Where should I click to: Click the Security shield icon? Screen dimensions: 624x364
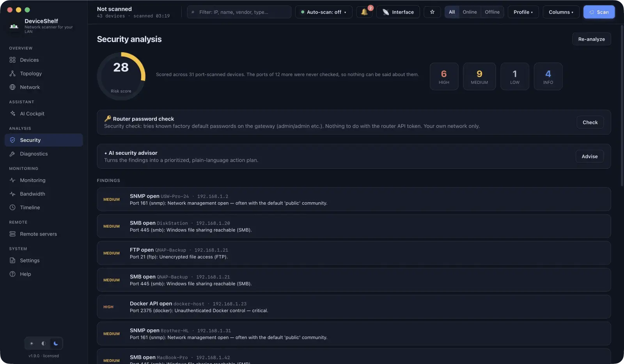12,140
